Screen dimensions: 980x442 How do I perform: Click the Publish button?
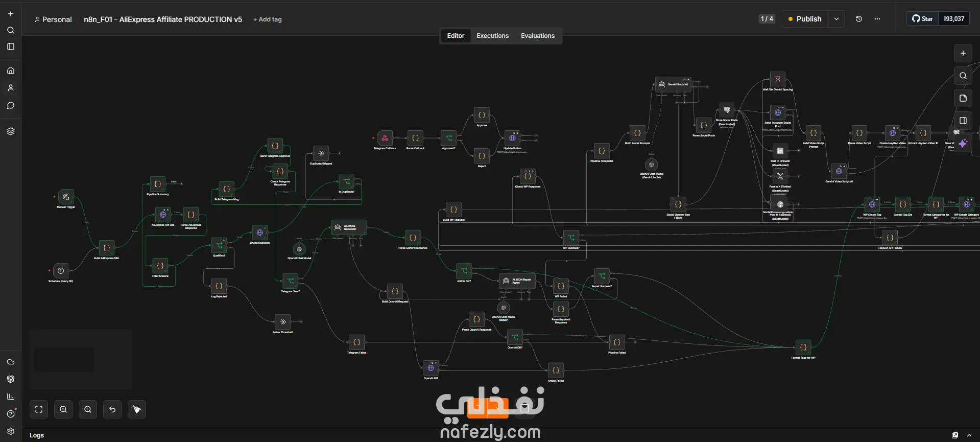pos(805,19)
